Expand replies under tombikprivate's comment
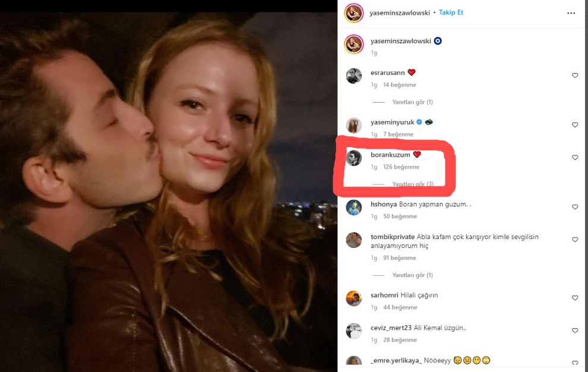 [412, 275]
